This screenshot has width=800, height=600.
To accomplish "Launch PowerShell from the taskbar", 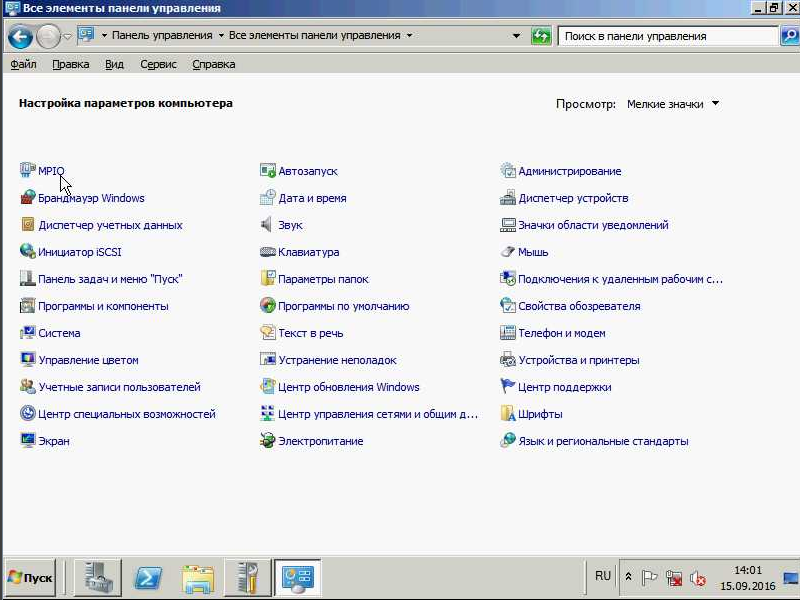I will tap(148, 578).
